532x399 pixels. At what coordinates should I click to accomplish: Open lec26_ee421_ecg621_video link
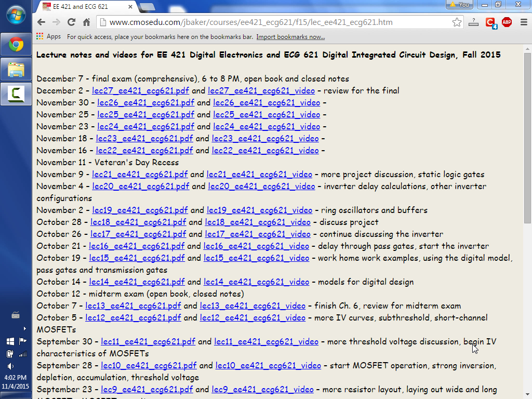(267, 102)
